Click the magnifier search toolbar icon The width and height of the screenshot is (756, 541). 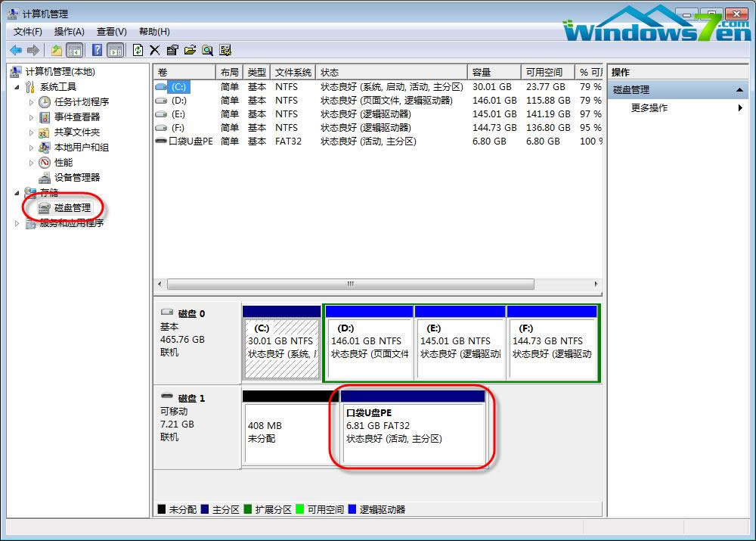click(x=207, y=50)
